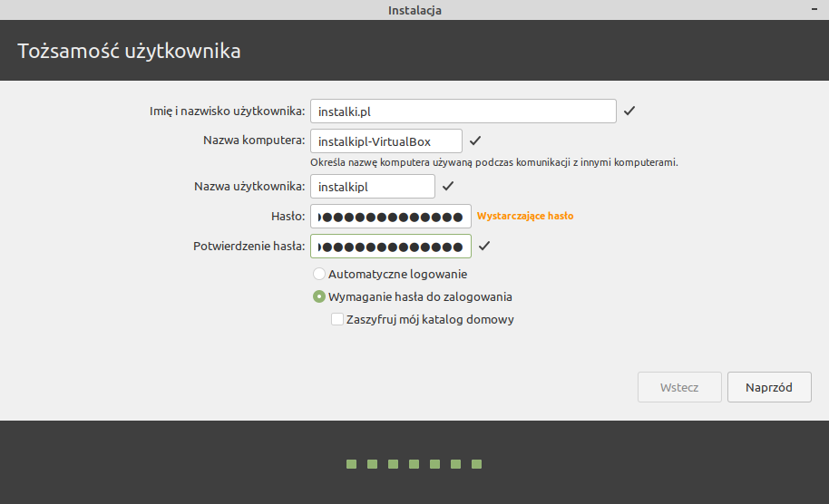
Task: Go back with the Wstecz button
Action: coord(679,387)
